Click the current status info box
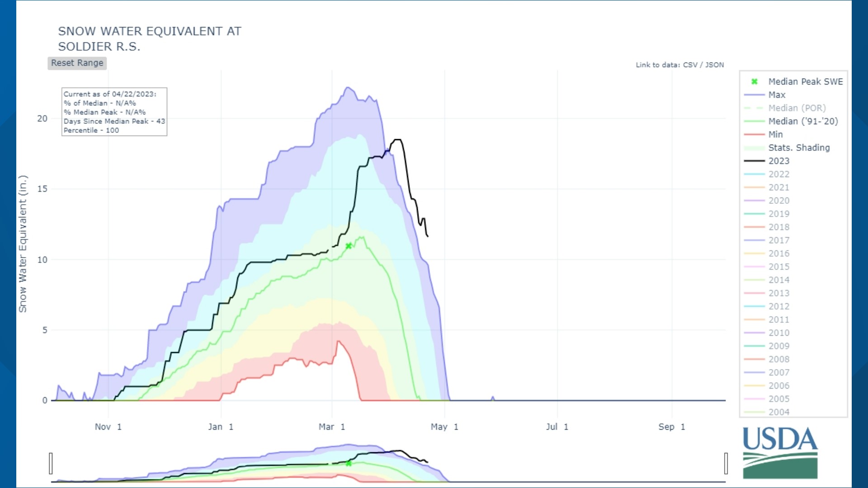 [x=114, y=112]
